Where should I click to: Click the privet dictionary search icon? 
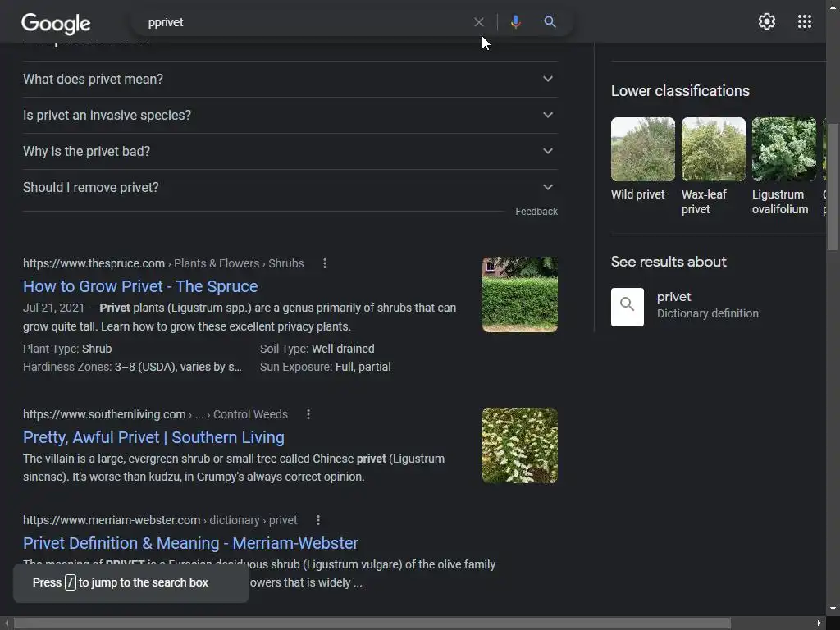628,307
